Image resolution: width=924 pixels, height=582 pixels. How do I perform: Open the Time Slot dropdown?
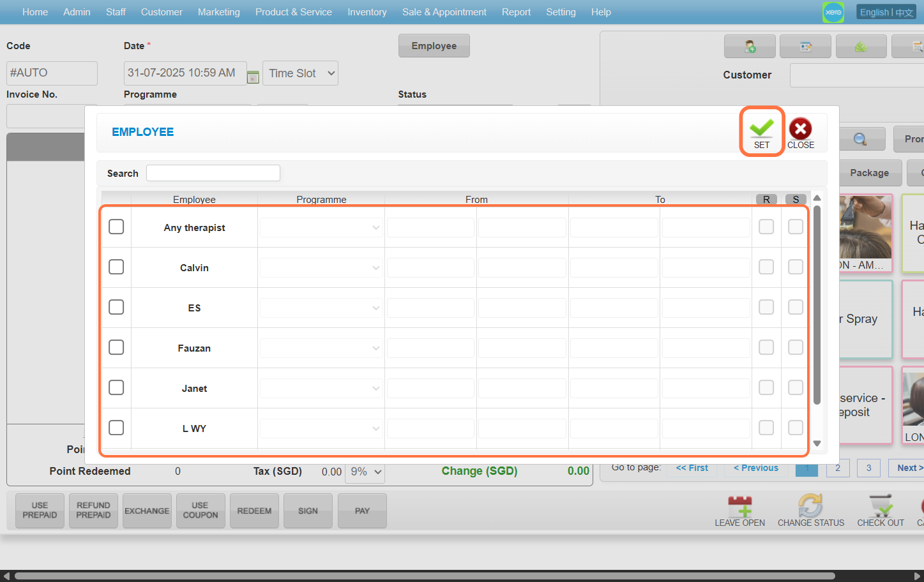[301, 73]
